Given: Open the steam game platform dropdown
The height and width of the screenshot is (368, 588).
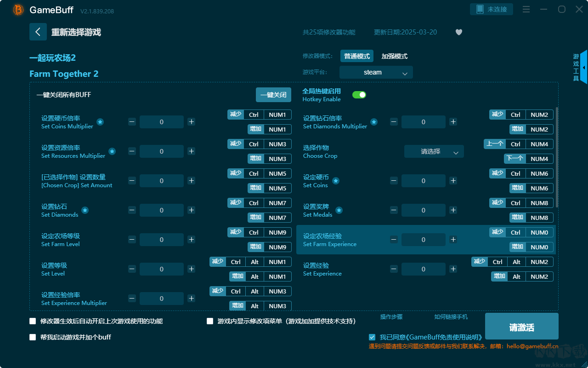Looking at the screenshot, I should [x=376, y=72].
